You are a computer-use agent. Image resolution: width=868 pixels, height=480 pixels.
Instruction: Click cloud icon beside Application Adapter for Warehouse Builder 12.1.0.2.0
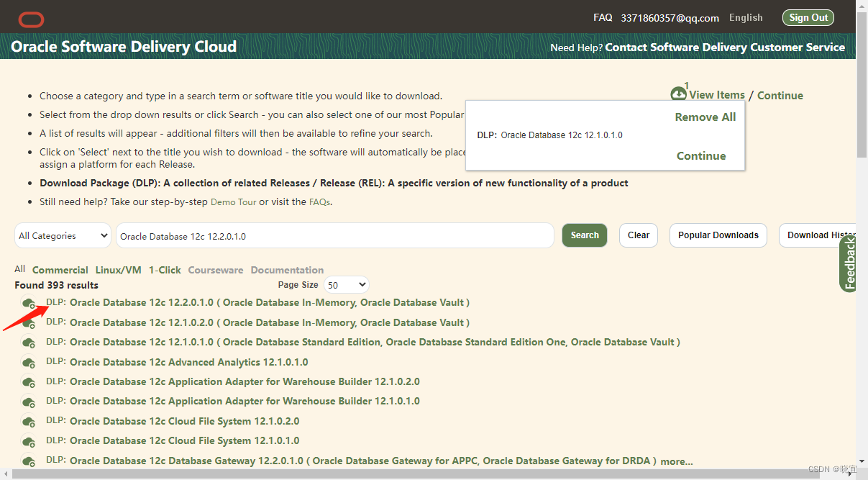click(x=29, y=382)
